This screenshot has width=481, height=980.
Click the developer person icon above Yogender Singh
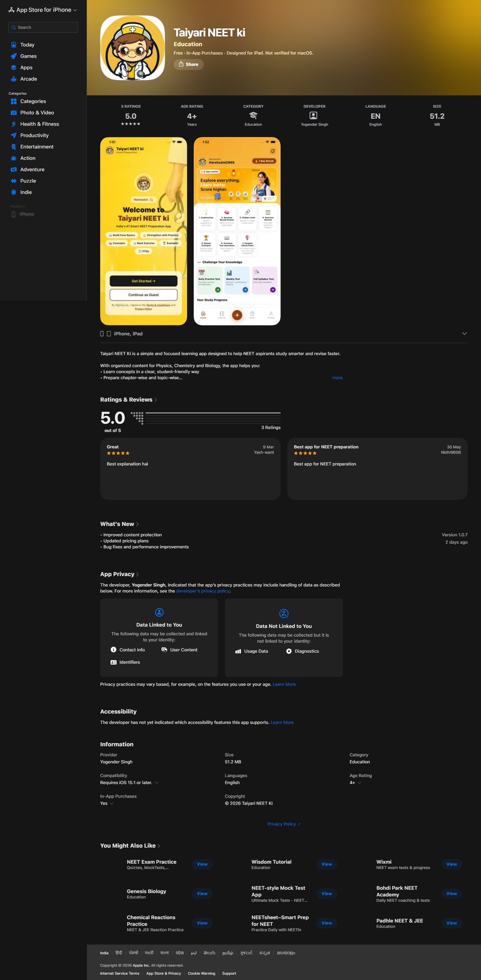coord(313,115)
